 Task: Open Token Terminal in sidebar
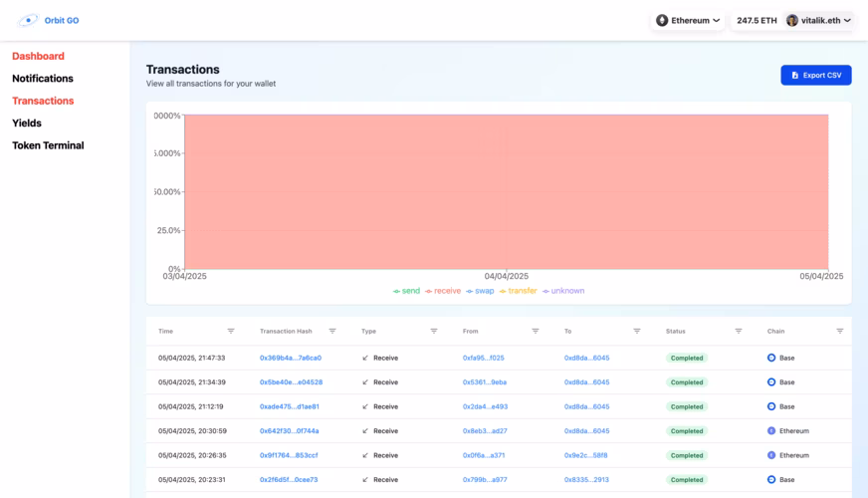48,145
